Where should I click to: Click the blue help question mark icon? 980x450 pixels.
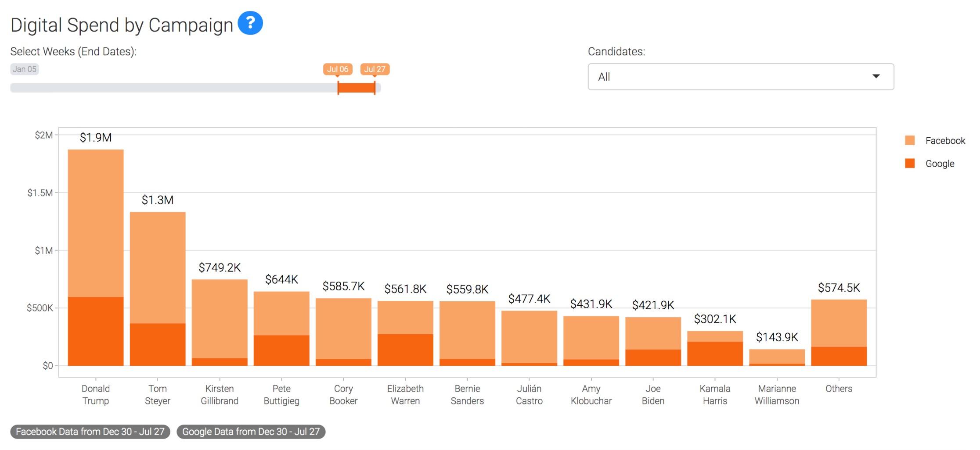250,23
